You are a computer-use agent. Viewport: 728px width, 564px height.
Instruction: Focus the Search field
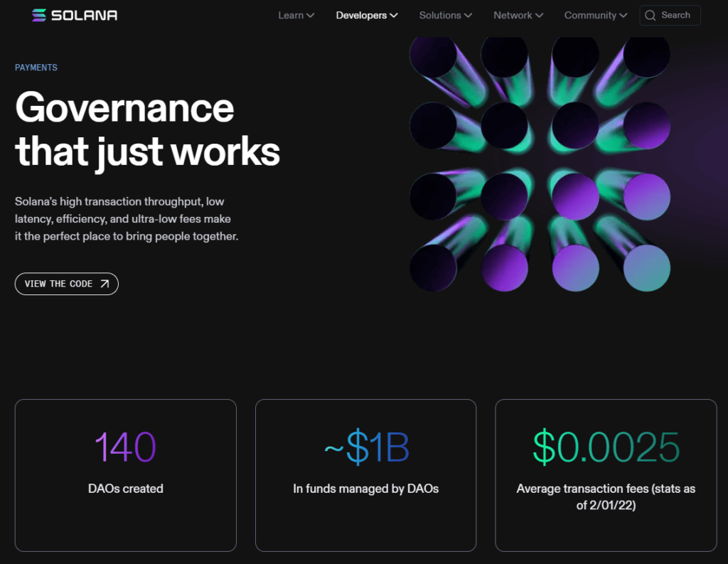click(x=670, y=16)
